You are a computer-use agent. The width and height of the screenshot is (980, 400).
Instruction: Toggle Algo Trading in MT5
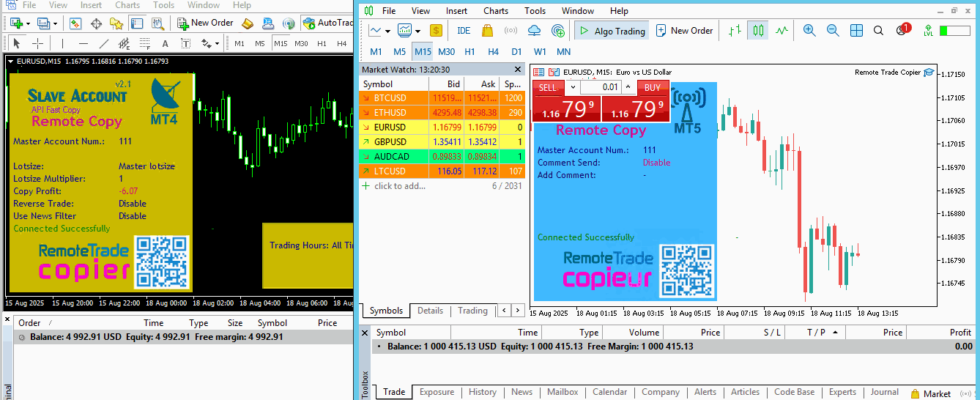coord(612,31)
